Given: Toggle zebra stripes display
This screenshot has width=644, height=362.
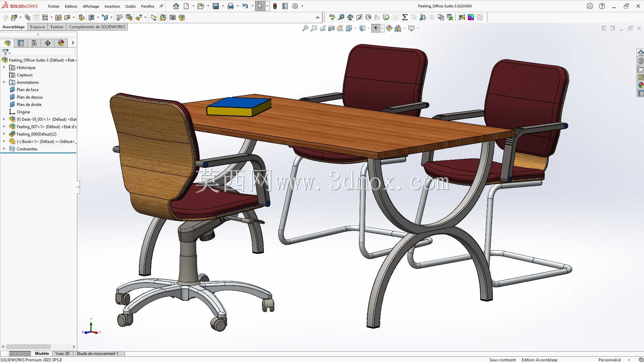Looking at the screenshot, I should [480, 17].
